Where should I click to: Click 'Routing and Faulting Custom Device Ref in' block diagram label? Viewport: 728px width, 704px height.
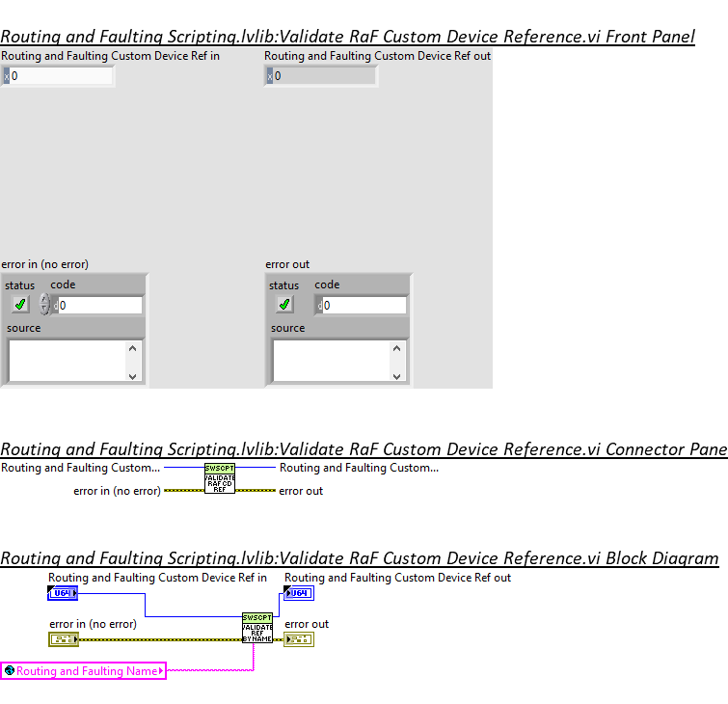click(158, 578)
